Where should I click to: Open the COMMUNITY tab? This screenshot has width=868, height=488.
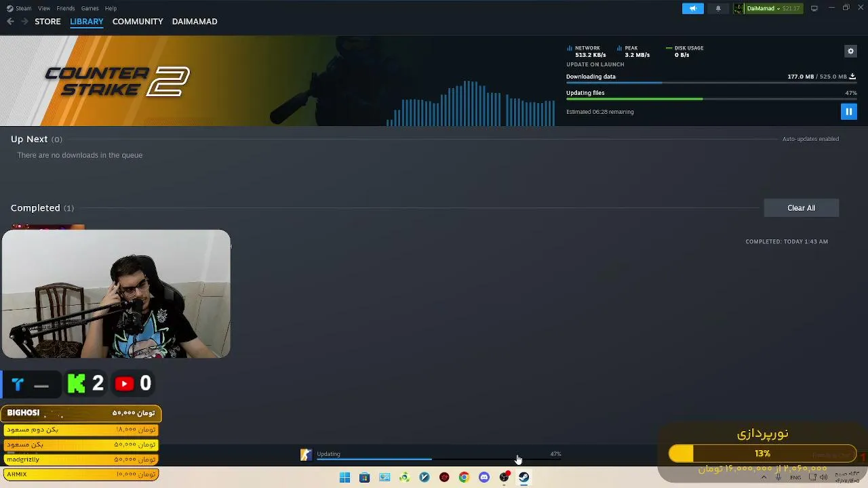point(138,22)
